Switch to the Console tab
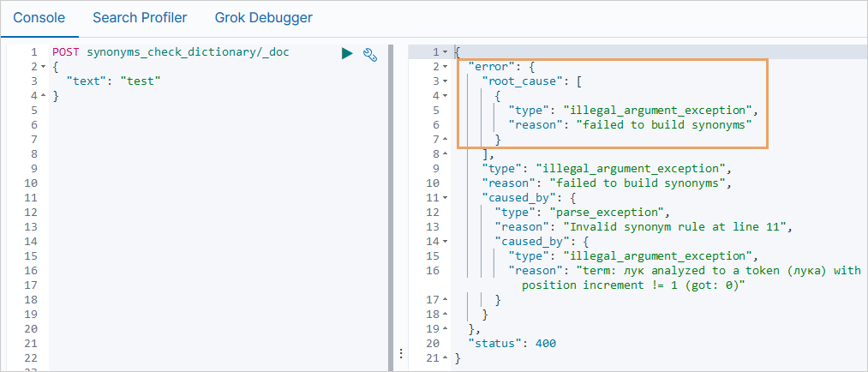This screenshot has height=372, width=868. tap(39, 17)
